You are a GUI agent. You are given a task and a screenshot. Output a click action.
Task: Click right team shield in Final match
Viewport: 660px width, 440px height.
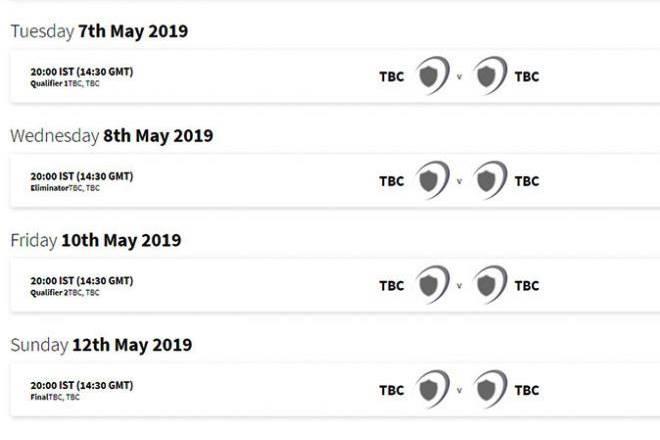tap(489, 389)
